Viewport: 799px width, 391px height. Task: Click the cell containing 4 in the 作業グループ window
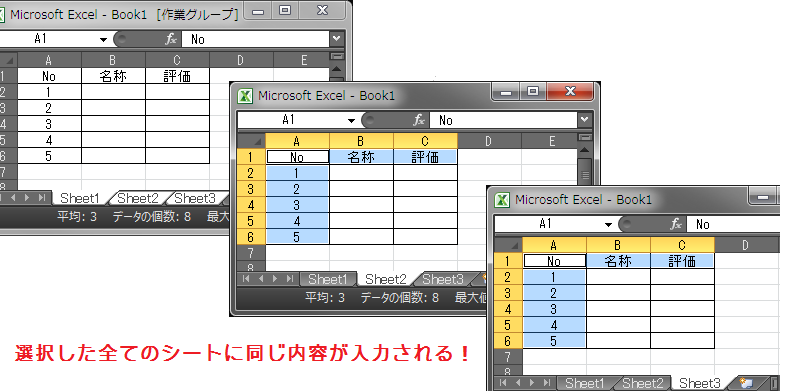click(49, 140)
